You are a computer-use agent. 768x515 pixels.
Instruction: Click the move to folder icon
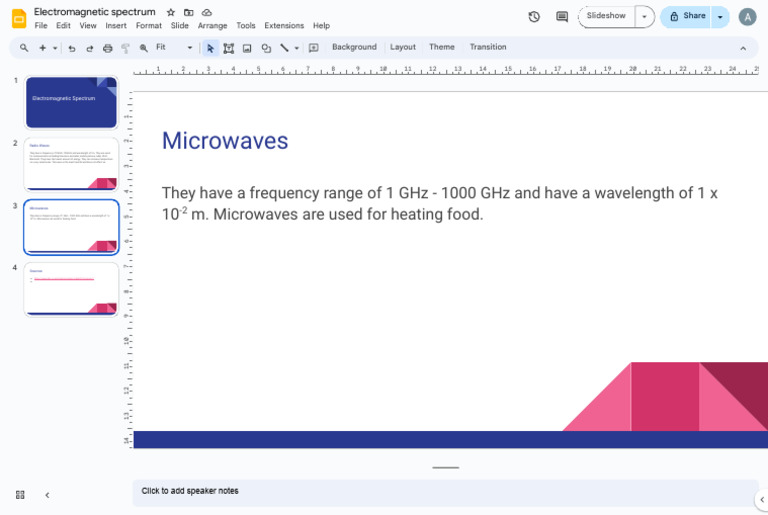189,12
